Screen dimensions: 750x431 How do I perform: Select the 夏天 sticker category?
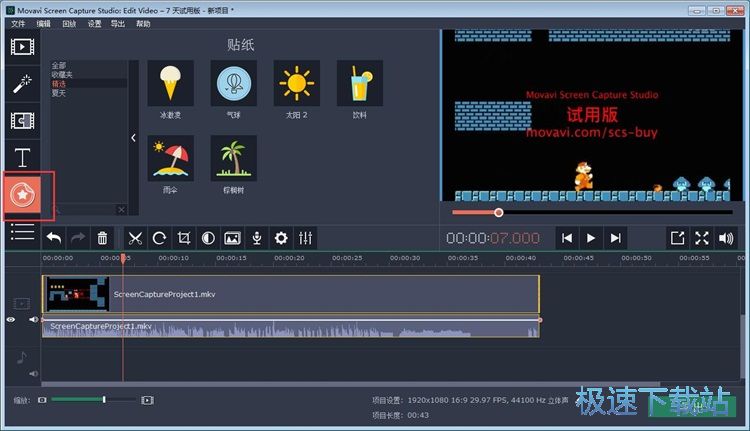59,93
